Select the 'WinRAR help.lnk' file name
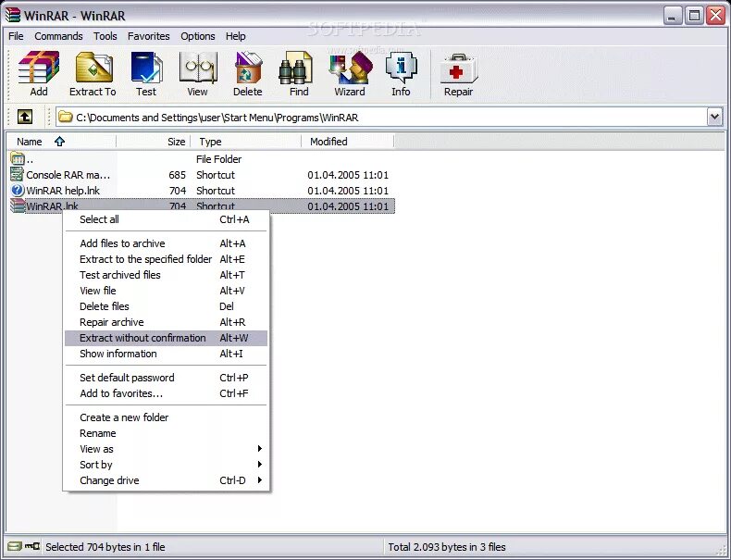The width and height of the screenshot is (731, 560). pyautogui.click(x=63, y=191)
